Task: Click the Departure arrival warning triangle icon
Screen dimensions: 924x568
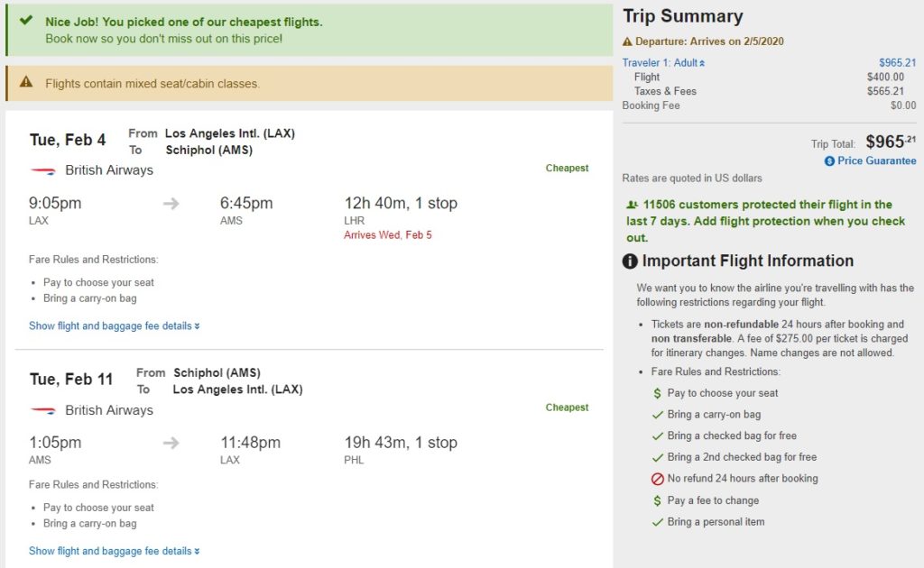Action: click(627, 41)
